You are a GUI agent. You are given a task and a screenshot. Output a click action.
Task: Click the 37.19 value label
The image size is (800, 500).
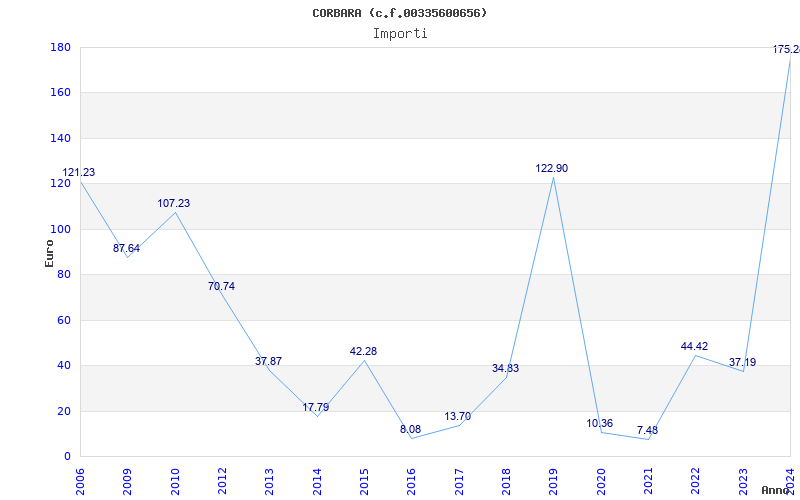pyautogui.click(x=742, y=363)
